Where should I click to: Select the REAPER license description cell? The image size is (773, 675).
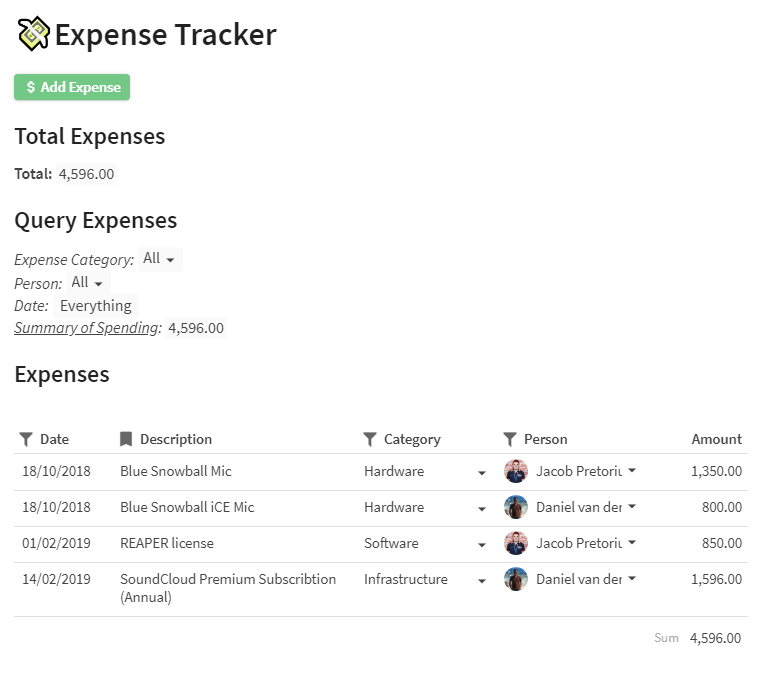point(167,543)
